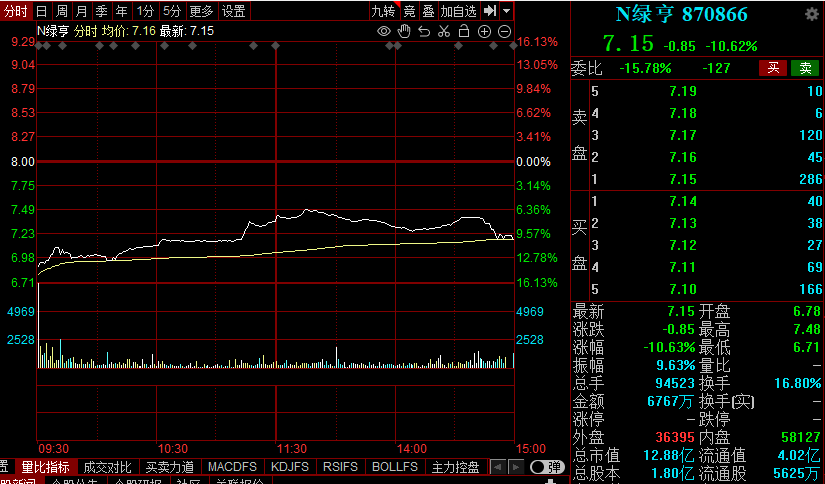Switch to the 分时 intraday tab
Viewport: 825px width, 484px height.
pos(15,11)
